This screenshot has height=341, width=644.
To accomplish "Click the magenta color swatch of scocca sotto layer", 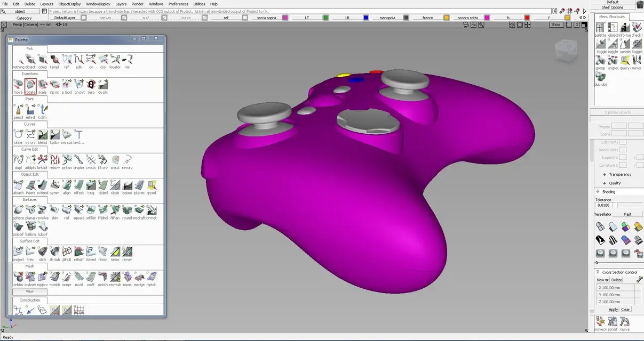I will pyautogui.click(x=487, y=17).
